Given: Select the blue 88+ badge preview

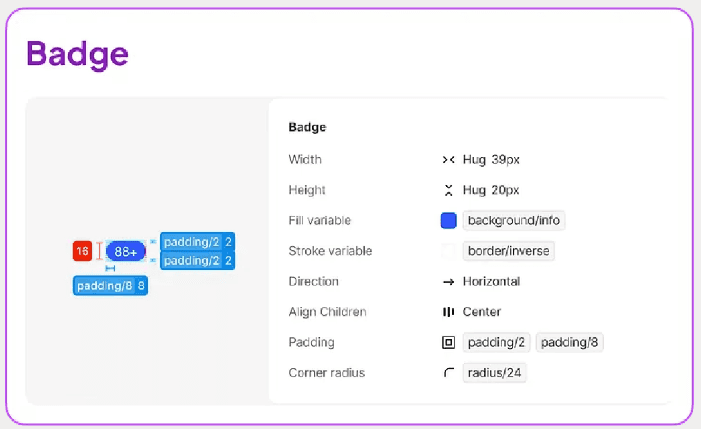Looking at the screenshot, I should coord(126,252).
